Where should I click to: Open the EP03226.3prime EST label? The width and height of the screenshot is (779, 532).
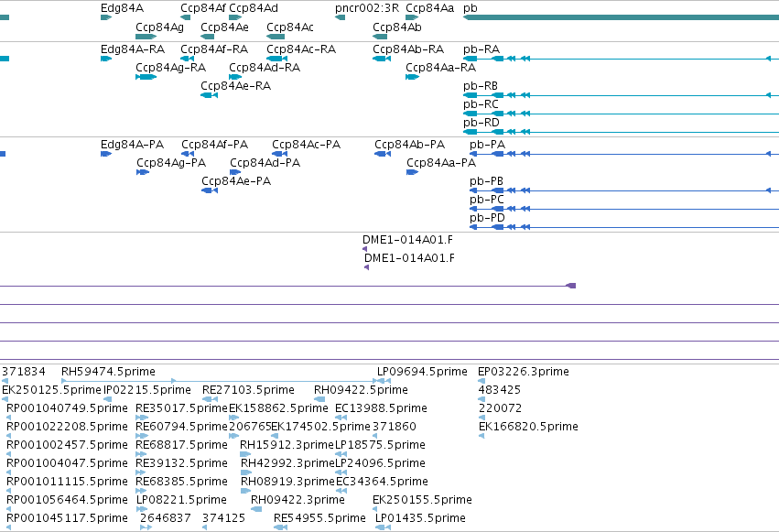(x=524, y=372)
